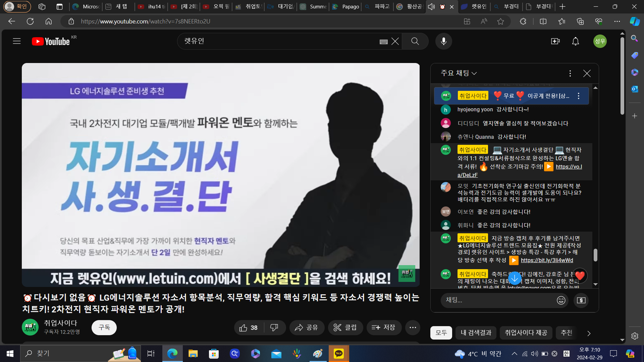The width and height of the screenshot is (644, 362).
Task: Open pinned message options menu
Action: 579,96
